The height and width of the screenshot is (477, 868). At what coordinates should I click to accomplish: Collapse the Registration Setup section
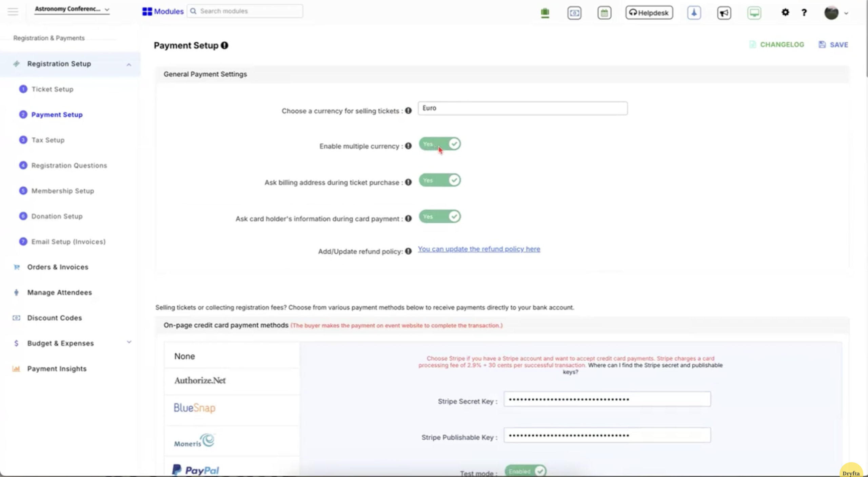[x=129, y=64]
